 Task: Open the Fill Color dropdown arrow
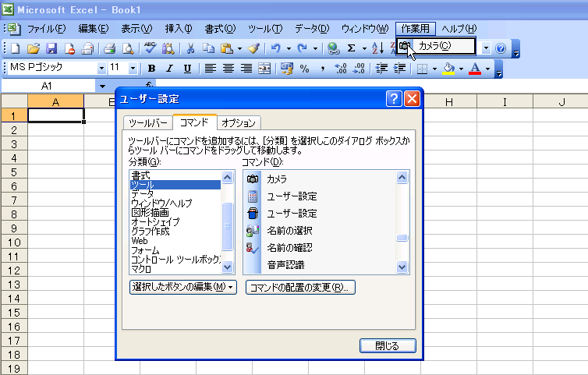click(461, 69)
